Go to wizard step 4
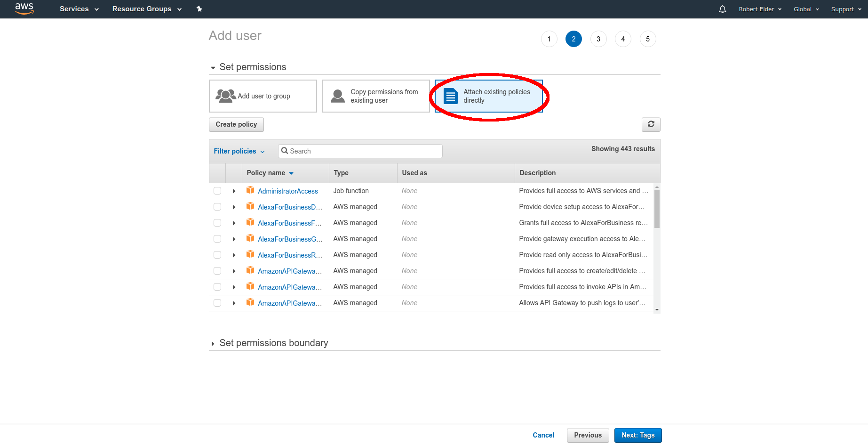 tap(623, 39)
